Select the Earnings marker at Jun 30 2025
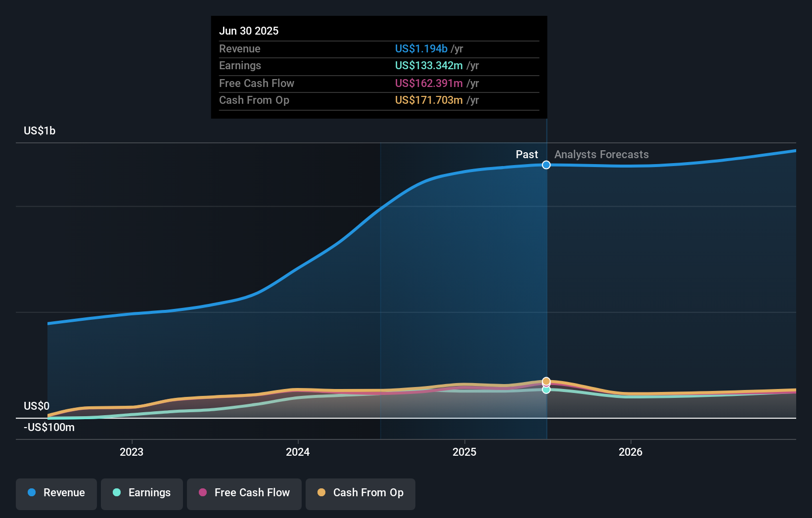Image resolution: width=812 pixels, height=518 pixels. [546, 390]
